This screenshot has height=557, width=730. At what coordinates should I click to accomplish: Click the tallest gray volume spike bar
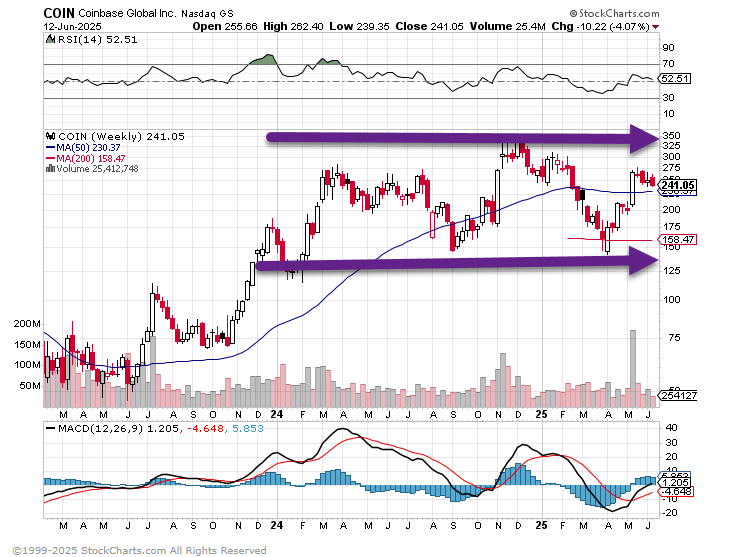pos(633,368)
